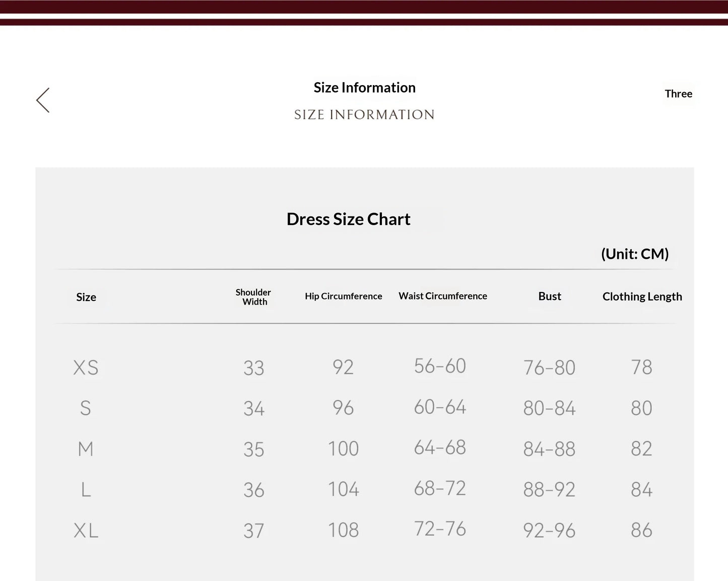Select the S size row label
Viewport: 728px width, 581px height.
(86, 408)
